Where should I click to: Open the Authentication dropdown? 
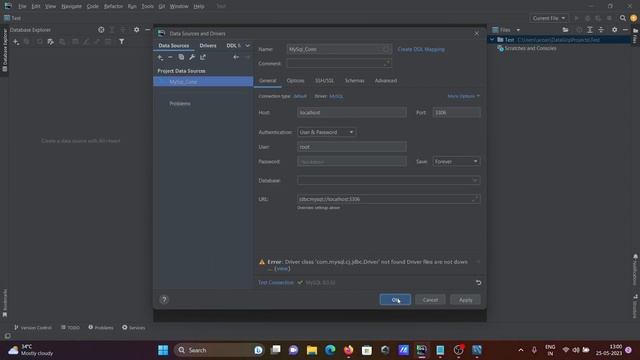pos(327,132)
